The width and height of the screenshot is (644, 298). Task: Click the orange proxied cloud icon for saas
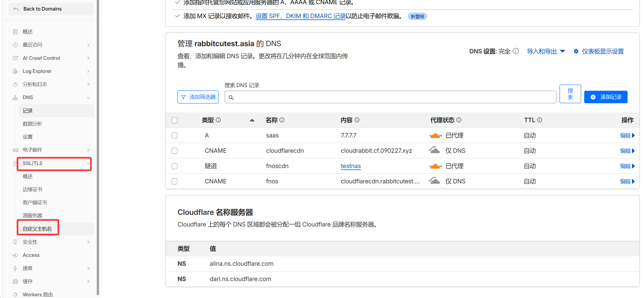point(435,136)
